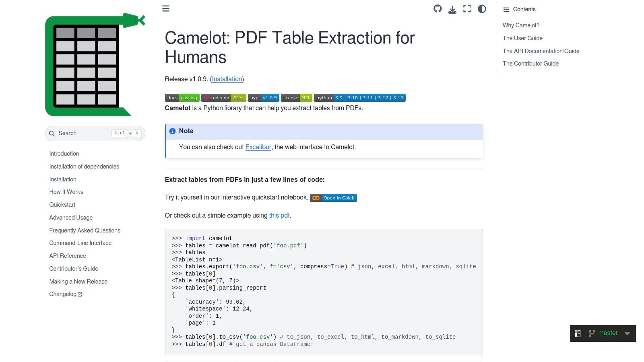Toggle the Contents list panel

[x=520, y=9]
